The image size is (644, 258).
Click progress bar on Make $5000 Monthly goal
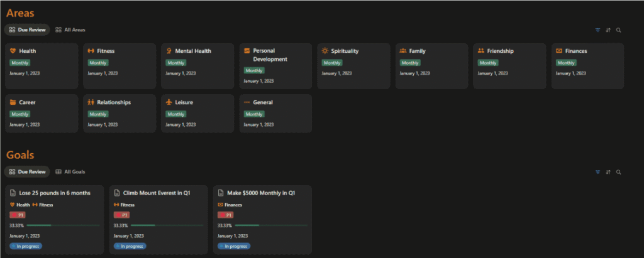[271, 225]
